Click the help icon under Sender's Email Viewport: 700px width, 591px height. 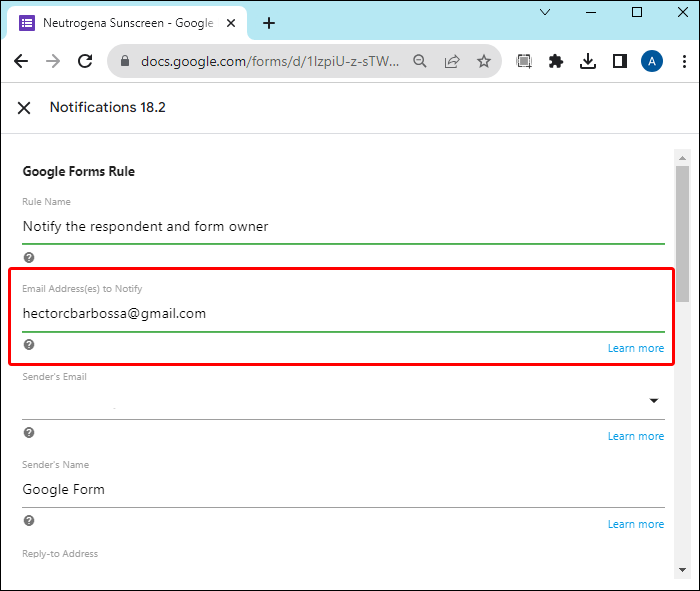[29, 433]
